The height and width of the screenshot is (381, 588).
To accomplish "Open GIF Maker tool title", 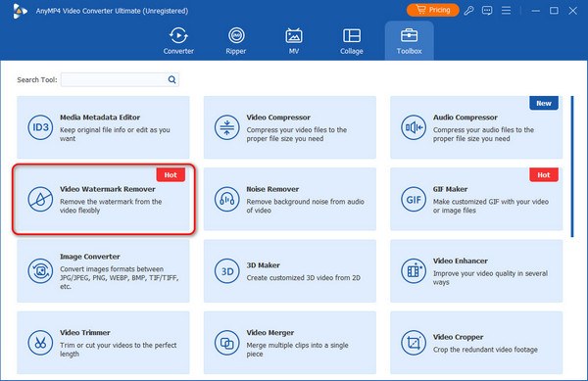I will 450,189.
